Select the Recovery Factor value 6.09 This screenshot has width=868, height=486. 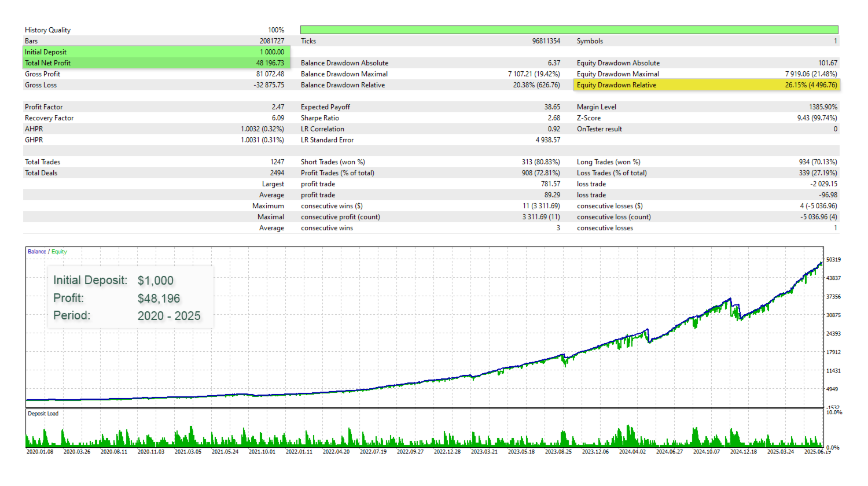pyautogui.click(x=278, y=118)
